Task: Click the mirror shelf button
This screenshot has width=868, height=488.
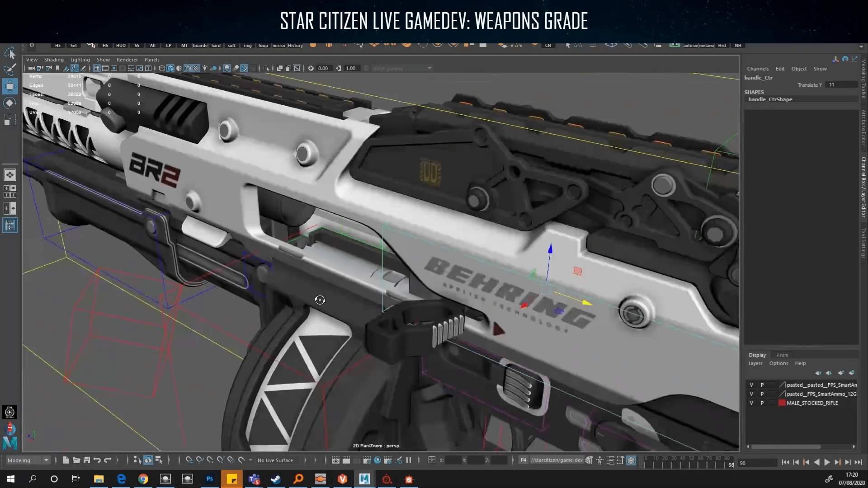Action: (278, 46)
